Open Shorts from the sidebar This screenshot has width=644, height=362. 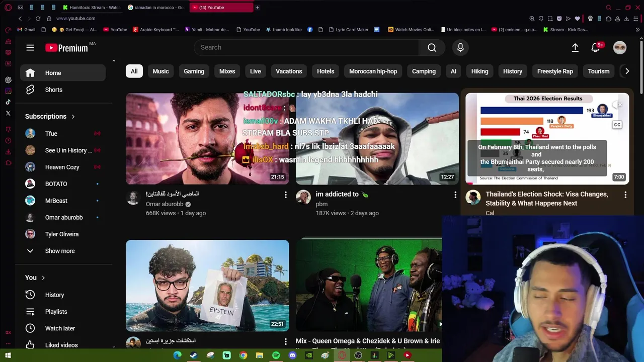tap(63, 89)
